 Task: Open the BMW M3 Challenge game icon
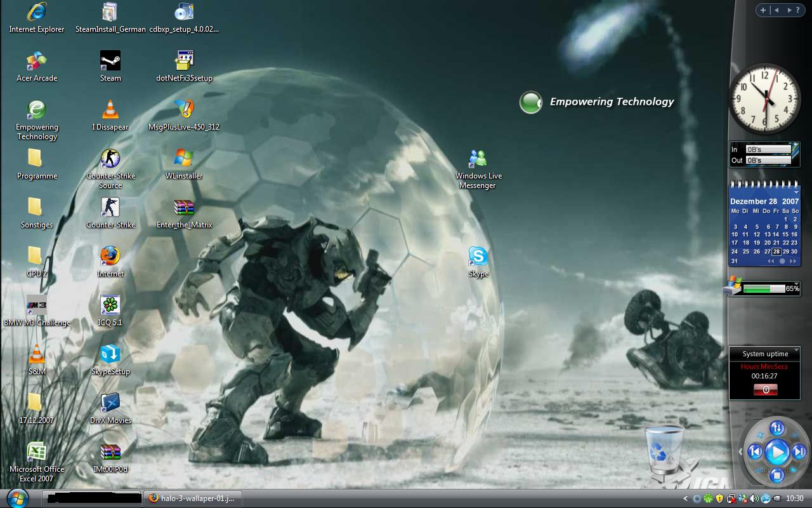(36, 311)
